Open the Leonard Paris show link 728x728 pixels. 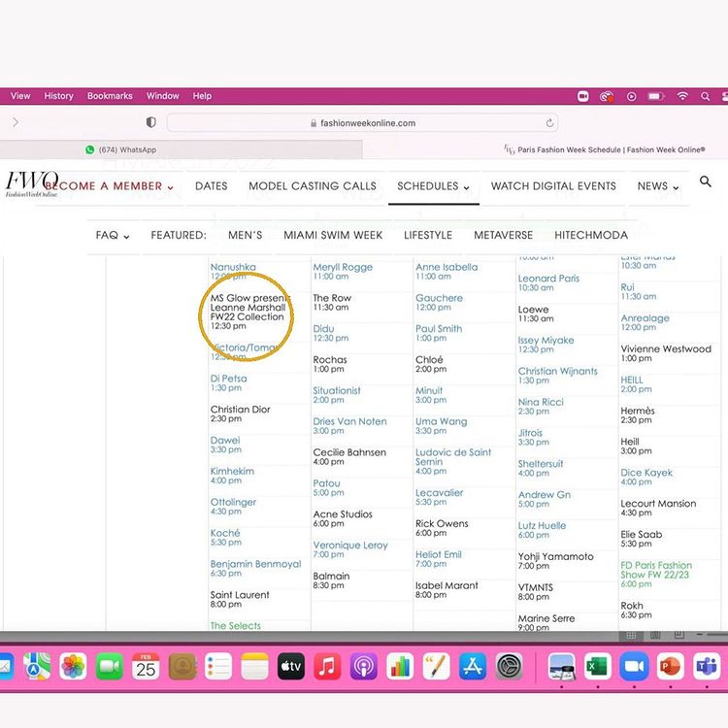[548, 279]
